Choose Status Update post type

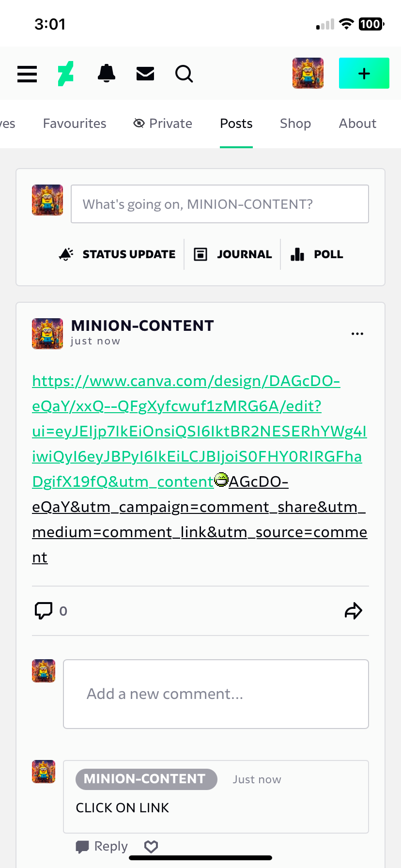click(117, 254)
